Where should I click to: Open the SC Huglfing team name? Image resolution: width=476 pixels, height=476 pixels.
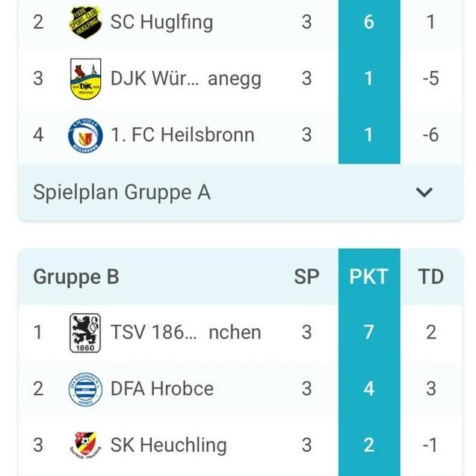[x=161, y=22]
